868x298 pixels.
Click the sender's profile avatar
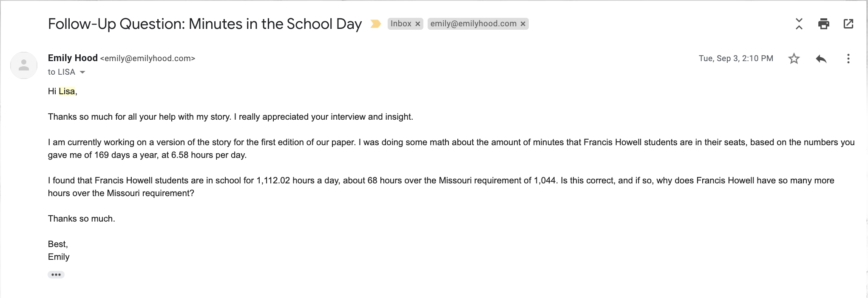click(x=24, y=65)
